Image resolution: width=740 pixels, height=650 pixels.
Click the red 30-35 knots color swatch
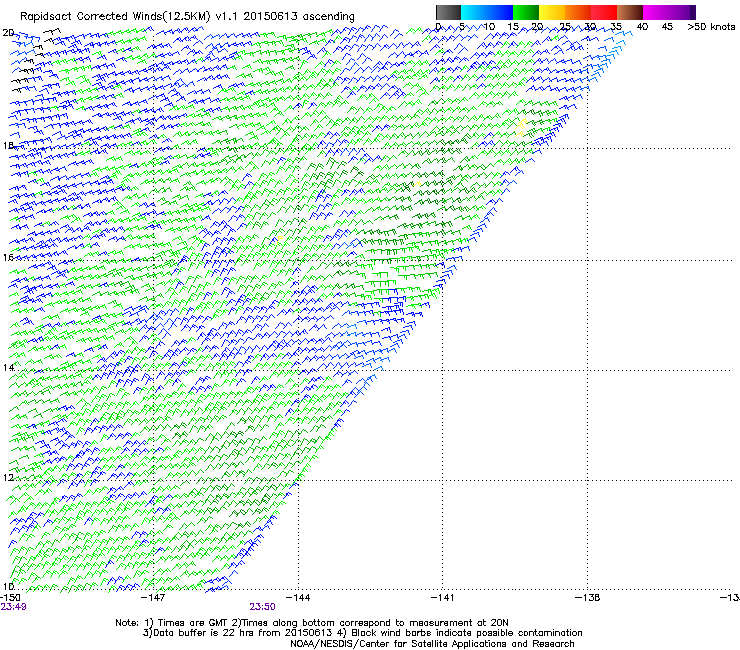pos(604,12)
